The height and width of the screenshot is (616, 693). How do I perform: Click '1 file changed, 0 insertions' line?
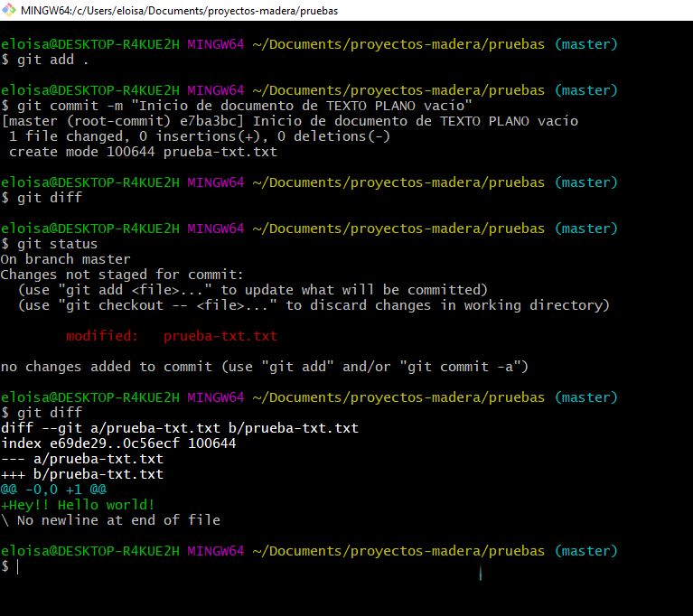(x=200, y=136)
